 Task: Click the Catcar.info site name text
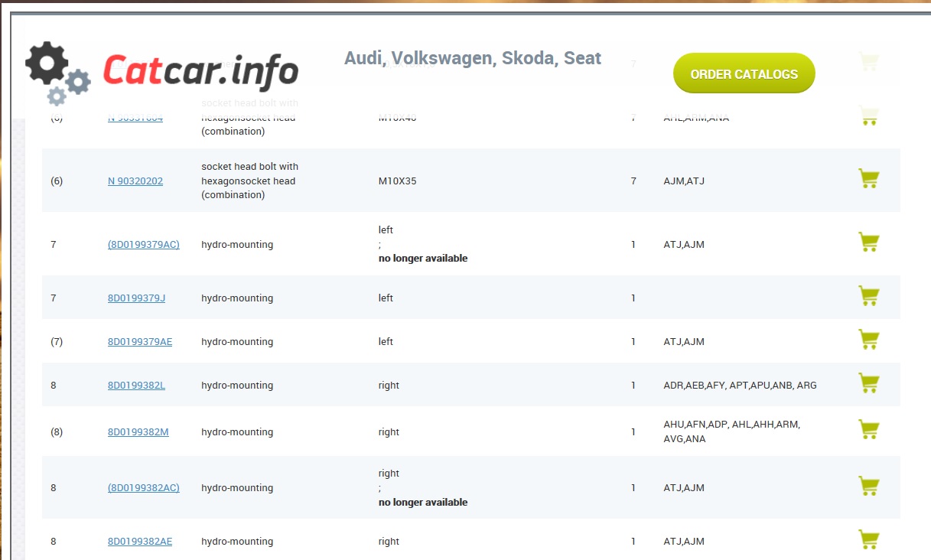200,70
